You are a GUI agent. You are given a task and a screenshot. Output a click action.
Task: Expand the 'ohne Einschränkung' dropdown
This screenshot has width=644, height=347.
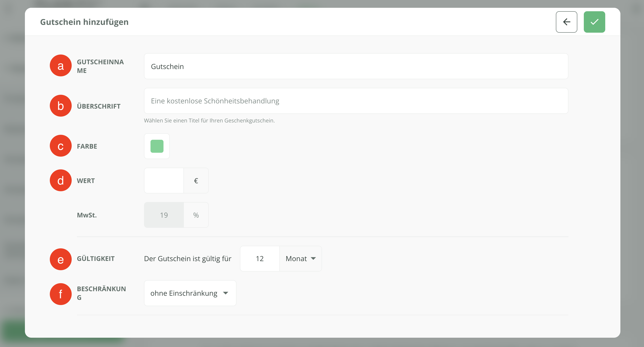click(190, 293)
